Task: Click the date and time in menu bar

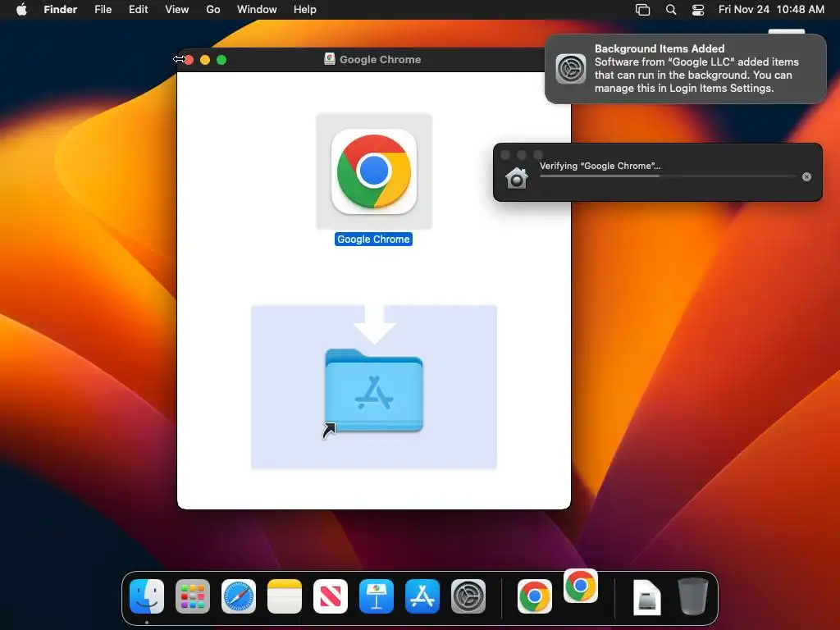Action: (x=771, y=10)
